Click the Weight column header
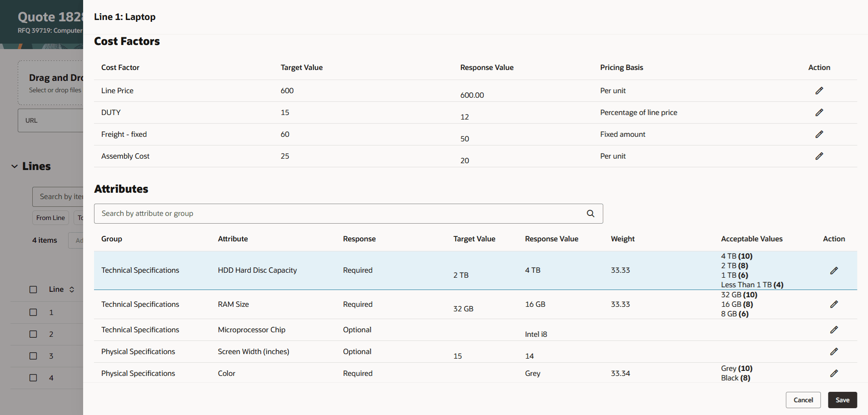Screen dimensions: 868x415 623,239
